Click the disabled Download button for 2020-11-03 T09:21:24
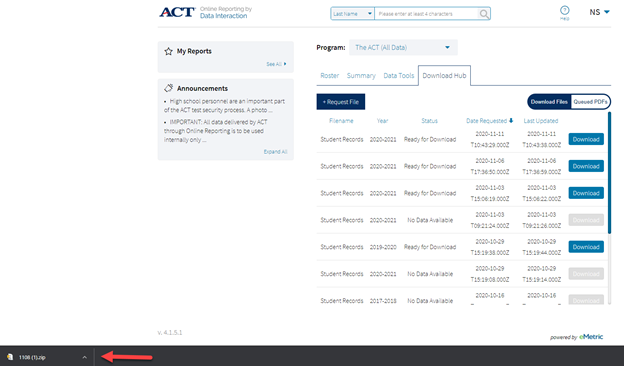The image size is (624, 366). (586, 220)
